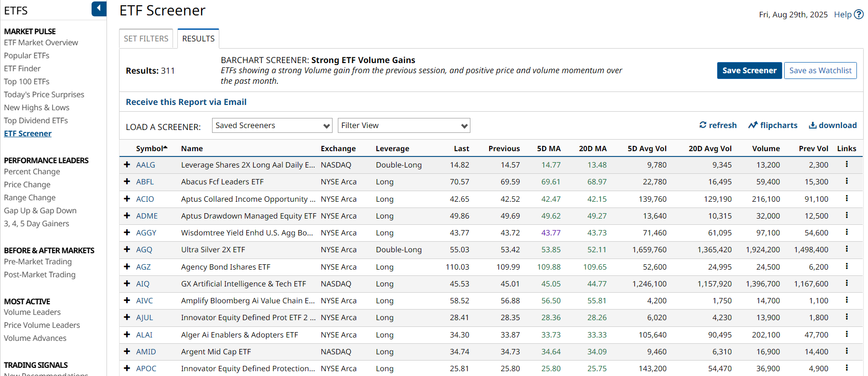868x376 pixels.
Task: Expand the AIQ row plus icon
Action: coord(127,284)
